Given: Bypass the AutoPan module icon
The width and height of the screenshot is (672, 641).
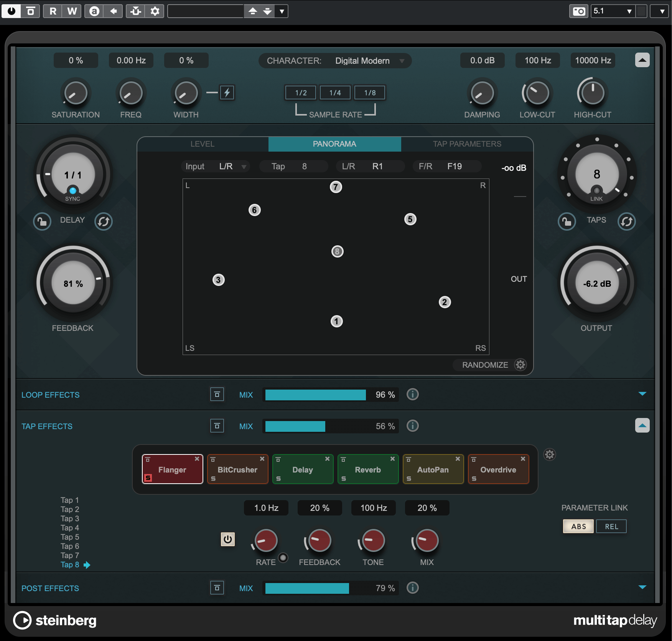Looking at the screenshot, I should [408, 459].
